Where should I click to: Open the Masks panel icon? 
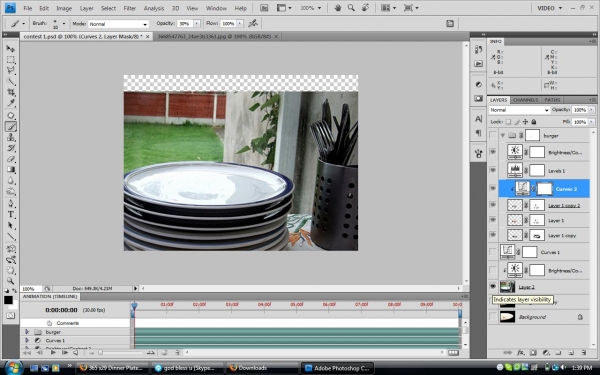tap(478, 98)
